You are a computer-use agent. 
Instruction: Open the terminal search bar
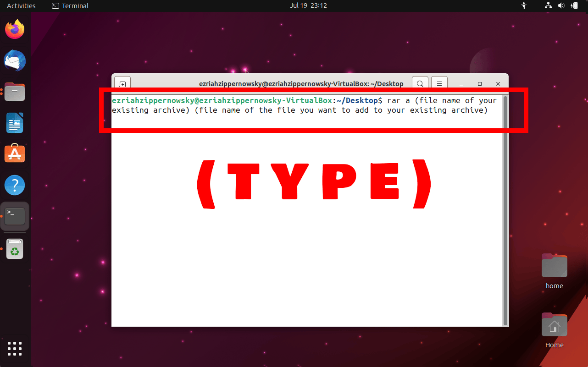(420, 83)
